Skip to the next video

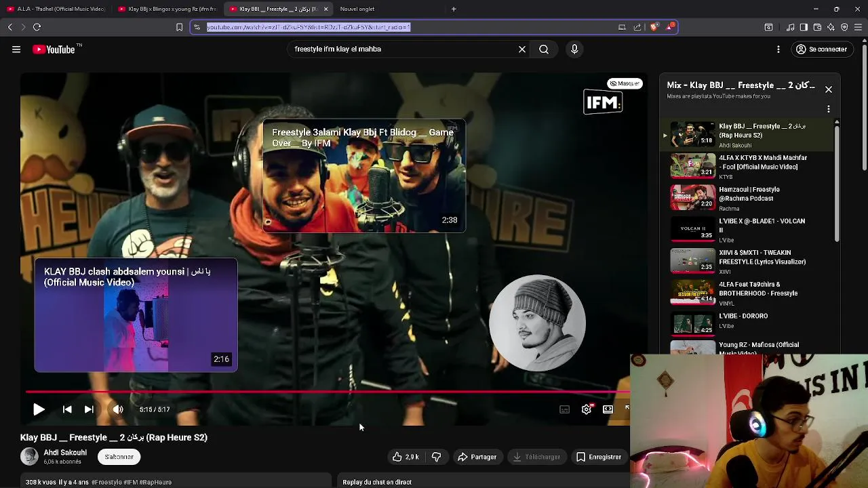[x=89, y=409]
